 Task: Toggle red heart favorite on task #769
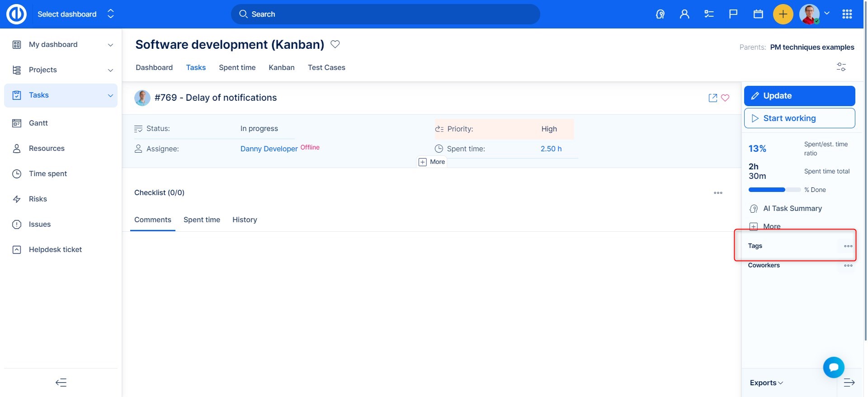click(x=725, y=98)
